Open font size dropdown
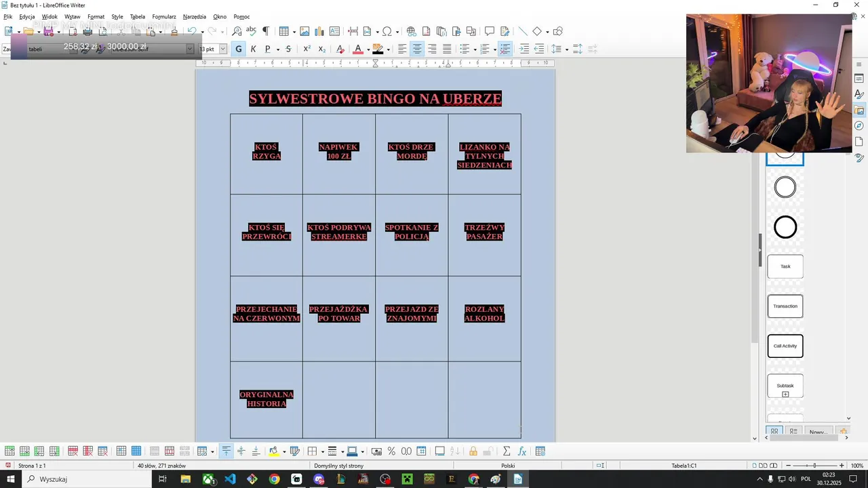 point(223,49)
